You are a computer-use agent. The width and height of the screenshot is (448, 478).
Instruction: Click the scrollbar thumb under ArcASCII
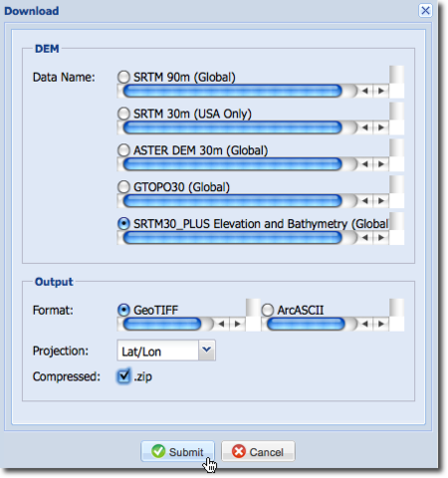tap(306, 324)
